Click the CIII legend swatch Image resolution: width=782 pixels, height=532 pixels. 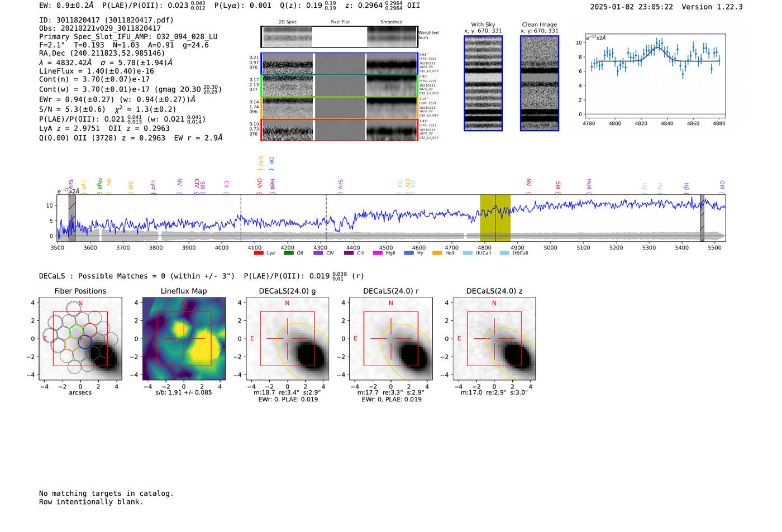click(x=349, y=253)
